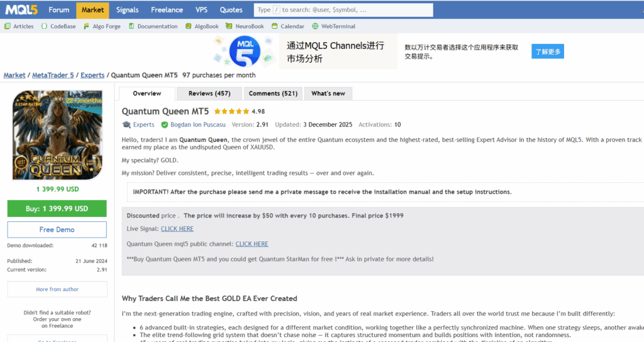Focus the top search input field
This screenshot has width=644, height=342.
click(343, 10)
